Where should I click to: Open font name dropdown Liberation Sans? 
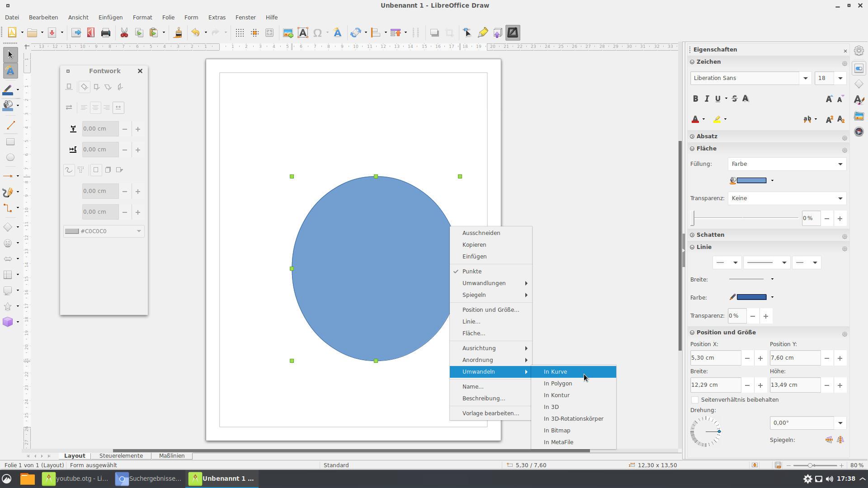coord(805,78)
